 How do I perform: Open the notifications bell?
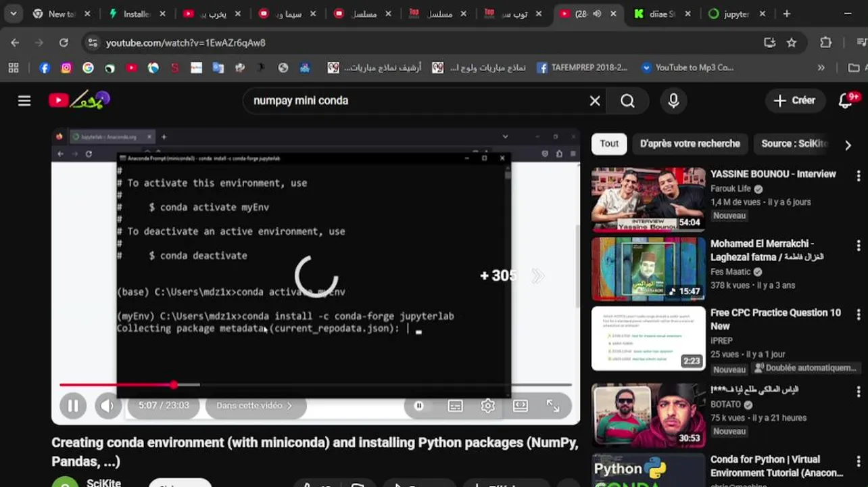pyautogui.click(x=846, y=100)
